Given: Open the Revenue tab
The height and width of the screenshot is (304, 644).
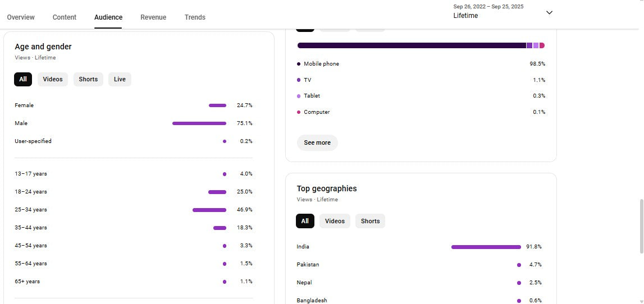Looking at the screenshot, I should 153,17.
